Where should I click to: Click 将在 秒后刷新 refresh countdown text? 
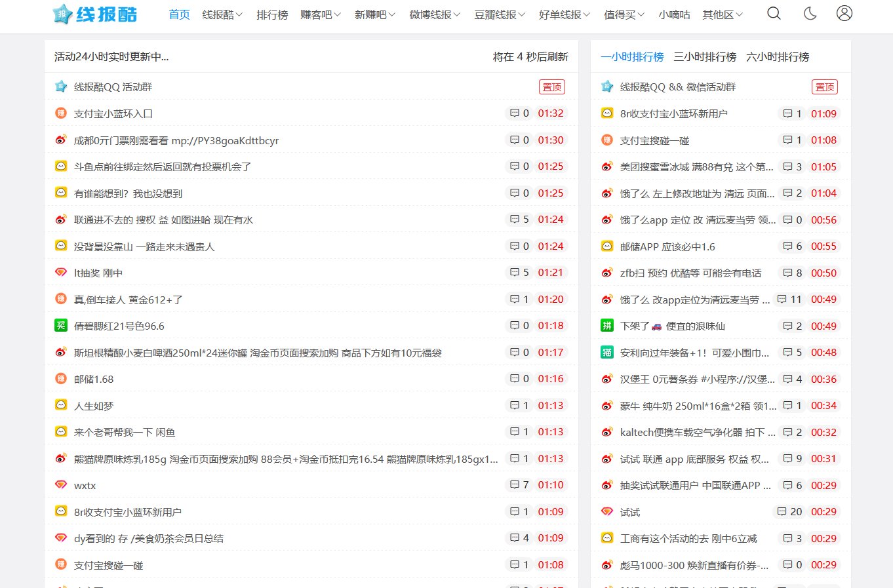point(530,57)
